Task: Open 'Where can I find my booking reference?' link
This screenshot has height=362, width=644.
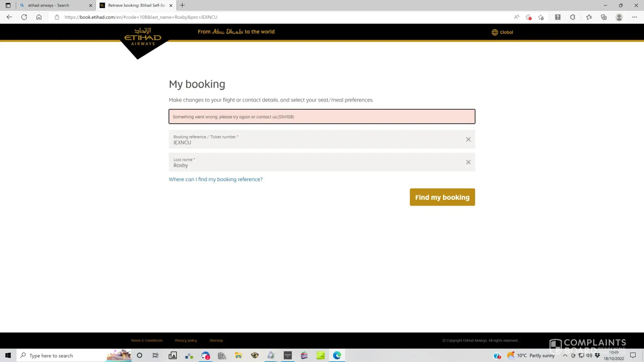Action: click(216, 180)
